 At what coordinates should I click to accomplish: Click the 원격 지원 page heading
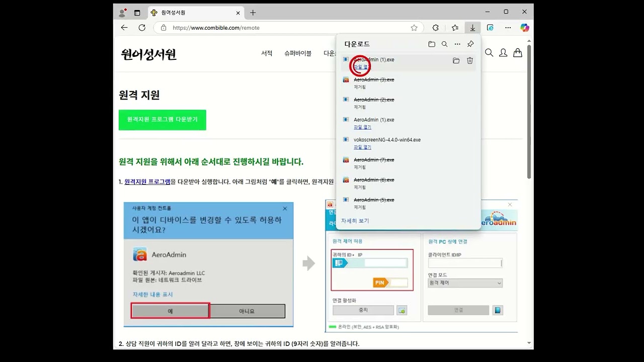139,95
